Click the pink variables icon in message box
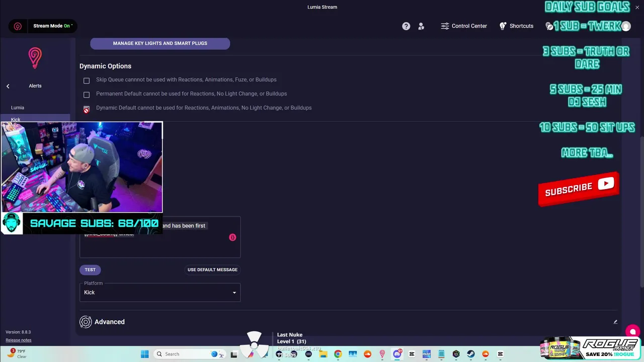This screenshot has height=362, width=644. (232, 237)
